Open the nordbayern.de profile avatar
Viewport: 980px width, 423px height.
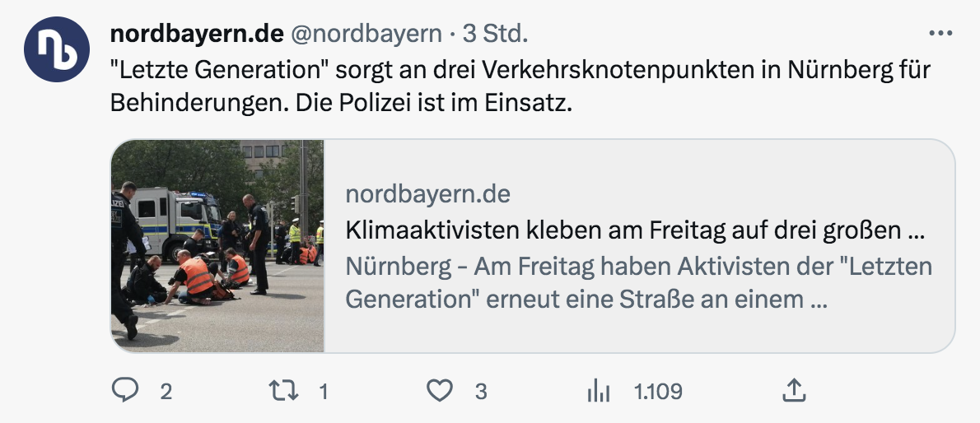pyautogui.click(x=56, y=49)
